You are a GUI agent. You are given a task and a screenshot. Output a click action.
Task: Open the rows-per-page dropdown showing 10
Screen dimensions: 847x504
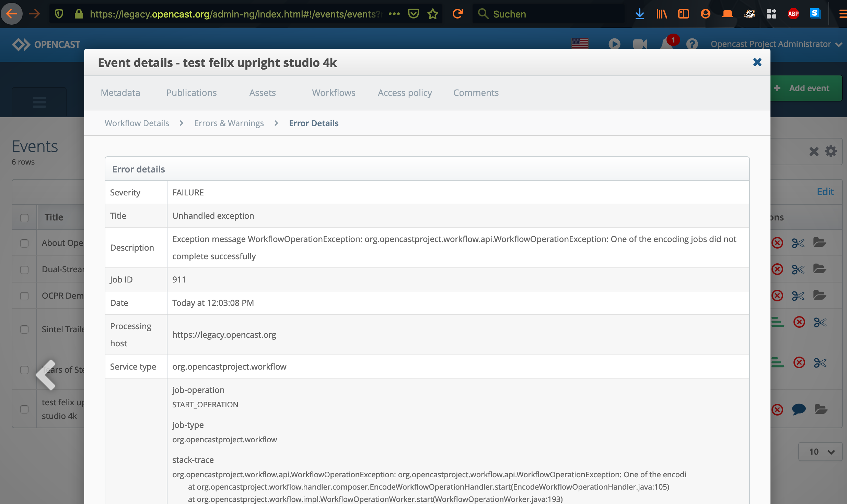(820, 452)
